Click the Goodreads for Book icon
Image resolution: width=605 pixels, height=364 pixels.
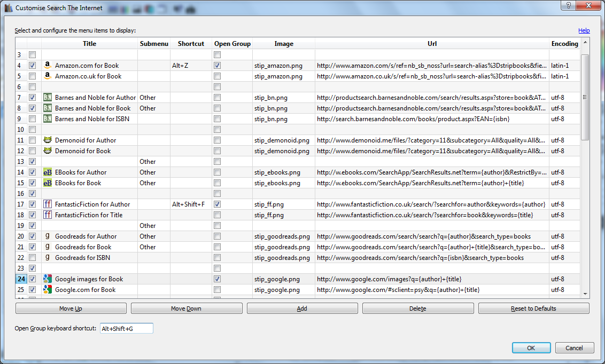(x=48, y=247)
